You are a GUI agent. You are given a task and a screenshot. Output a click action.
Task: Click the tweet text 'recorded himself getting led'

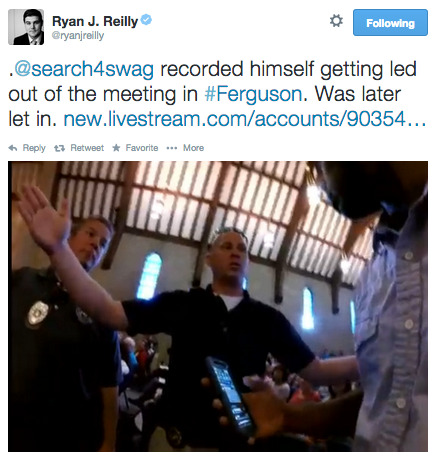pos(288,69)
